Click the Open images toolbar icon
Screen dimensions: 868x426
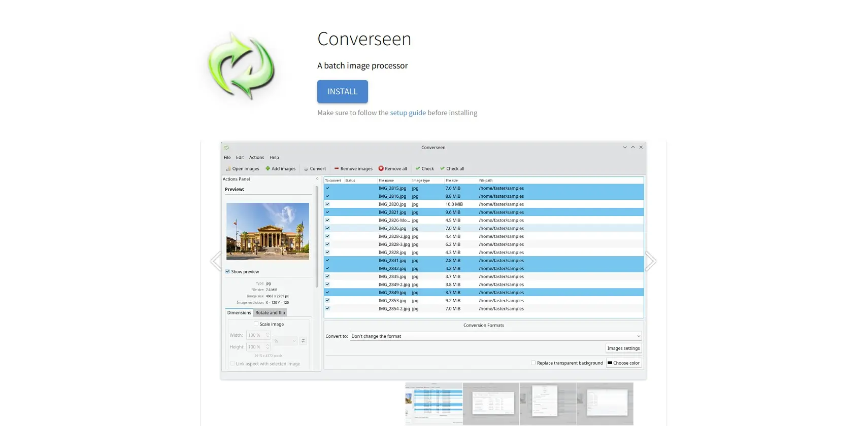click(228, 169)
